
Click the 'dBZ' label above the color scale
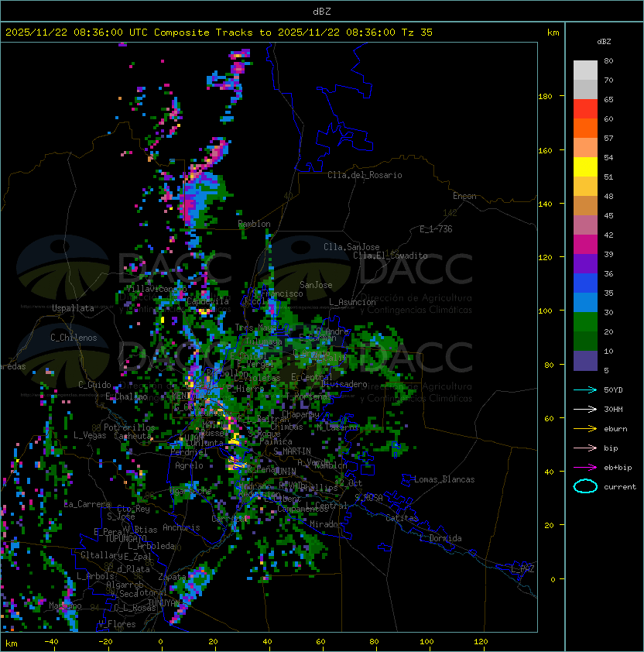604,42
